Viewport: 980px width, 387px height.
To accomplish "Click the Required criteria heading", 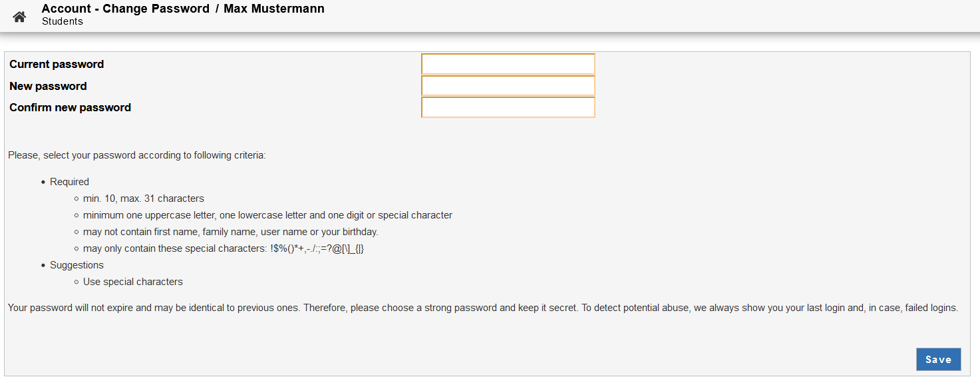I will pyautogui.click(x=69, y=182).
